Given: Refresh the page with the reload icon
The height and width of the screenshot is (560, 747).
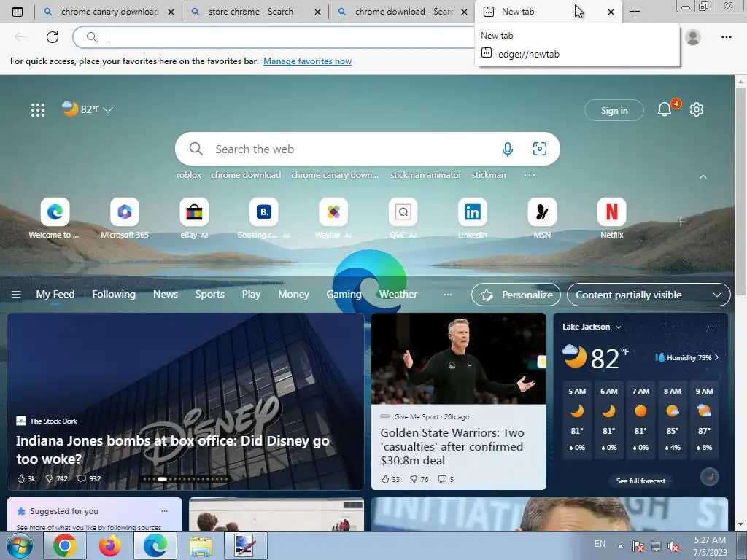Looking at the screenshot, I should point(53,36).
